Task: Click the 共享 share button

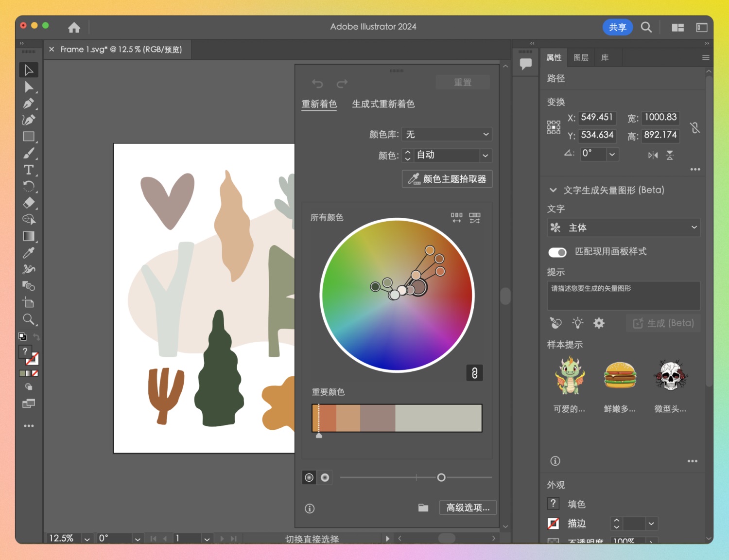Action: coord(618,27)
